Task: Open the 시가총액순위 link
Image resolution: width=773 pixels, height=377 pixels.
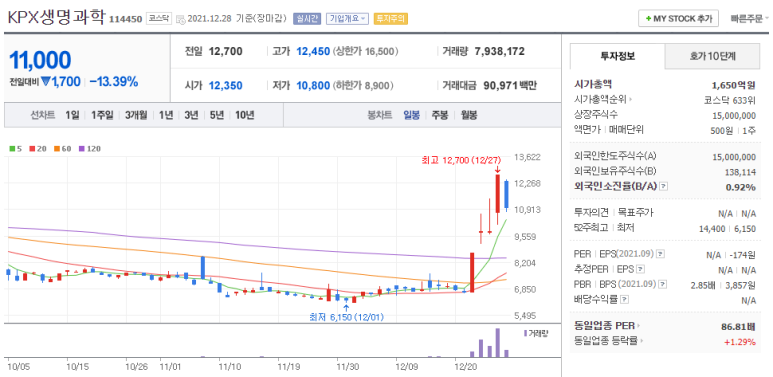Action: coord(600,100)
